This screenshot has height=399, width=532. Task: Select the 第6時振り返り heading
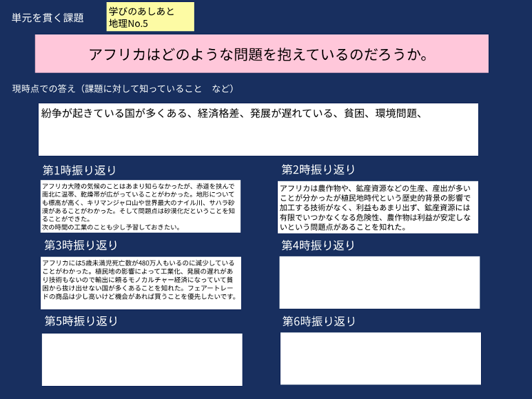(x=319, y=321)
